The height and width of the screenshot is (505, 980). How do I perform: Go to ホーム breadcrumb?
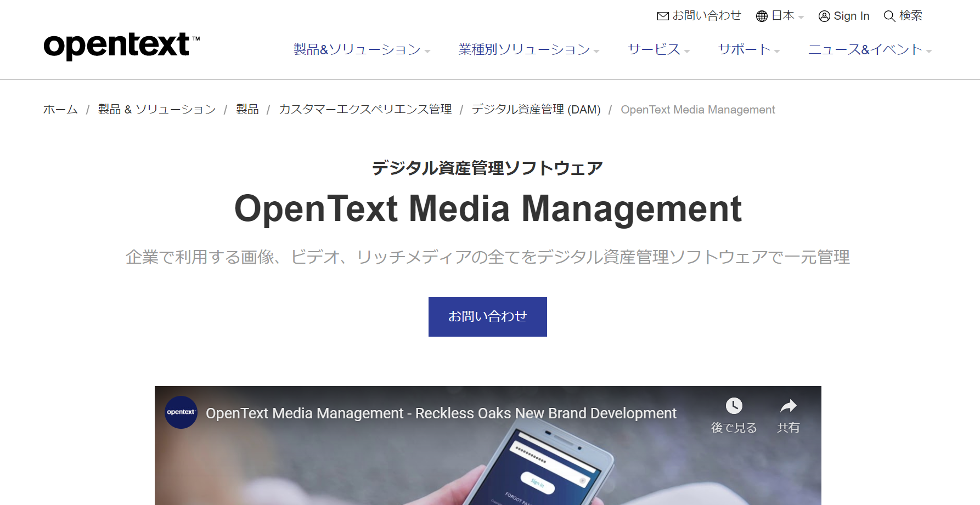coord(60,110)
